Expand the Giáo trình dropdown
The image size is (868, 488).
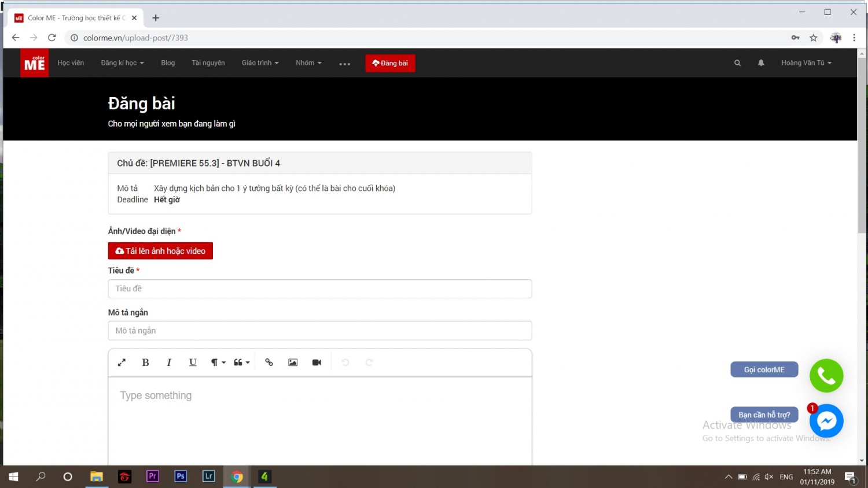(x=260, y=63)
